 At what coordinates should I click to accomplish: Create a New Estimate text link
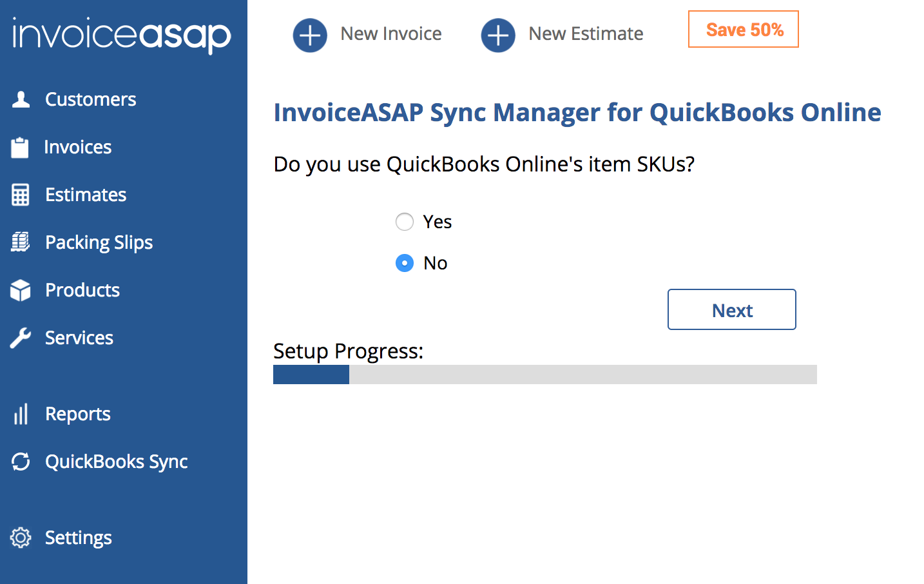pos(586,34)
